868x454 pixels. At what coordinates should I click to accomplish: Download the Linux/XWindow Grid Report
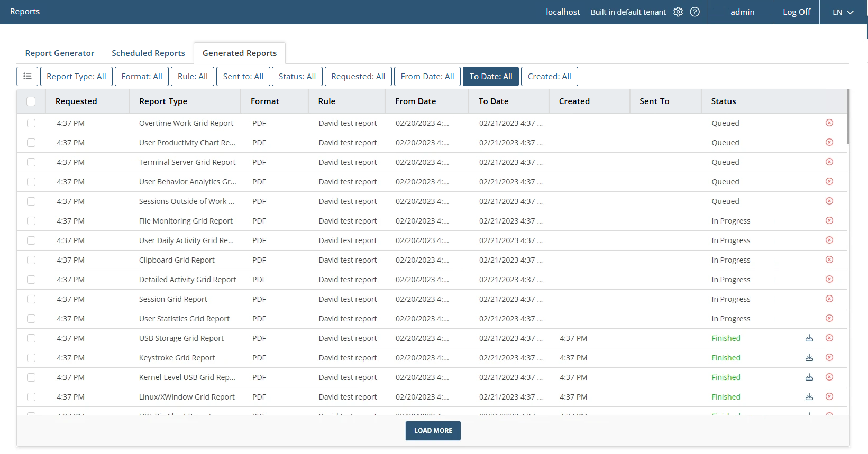coord(809,397)
